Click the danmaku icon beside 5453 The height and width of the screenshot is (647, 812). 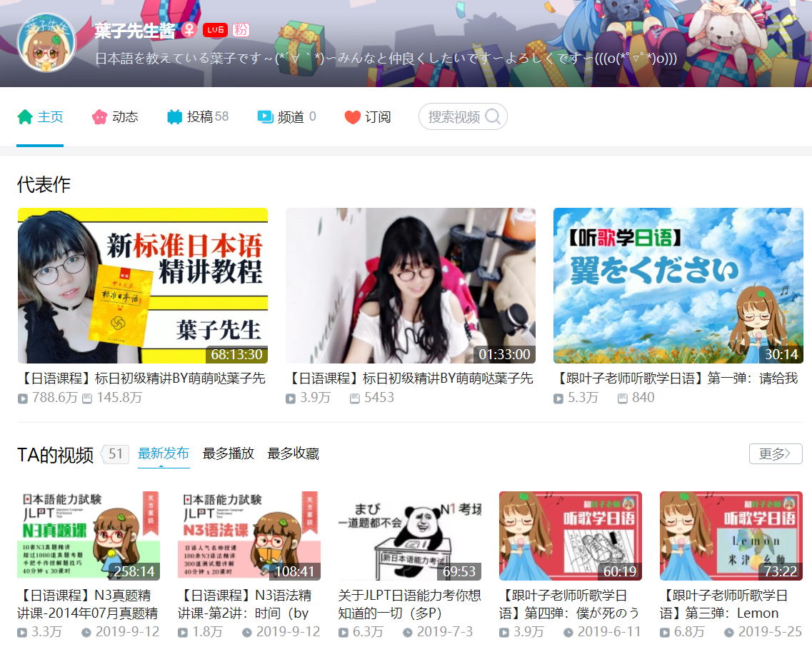(355, 399)
